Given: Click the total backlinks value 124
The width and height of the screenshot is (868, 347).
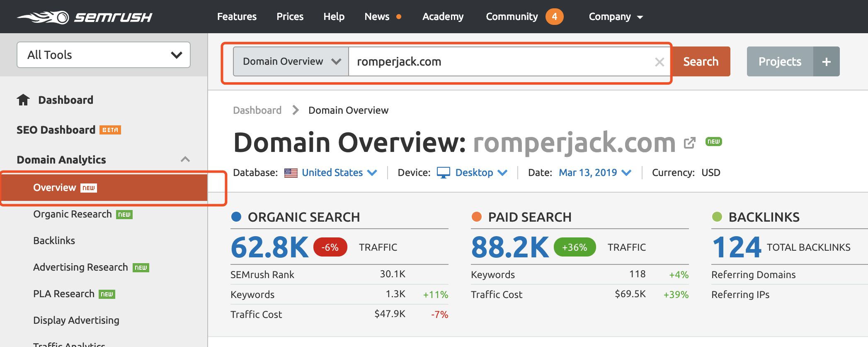Looking at the screenshot, I should pos(737,247).
